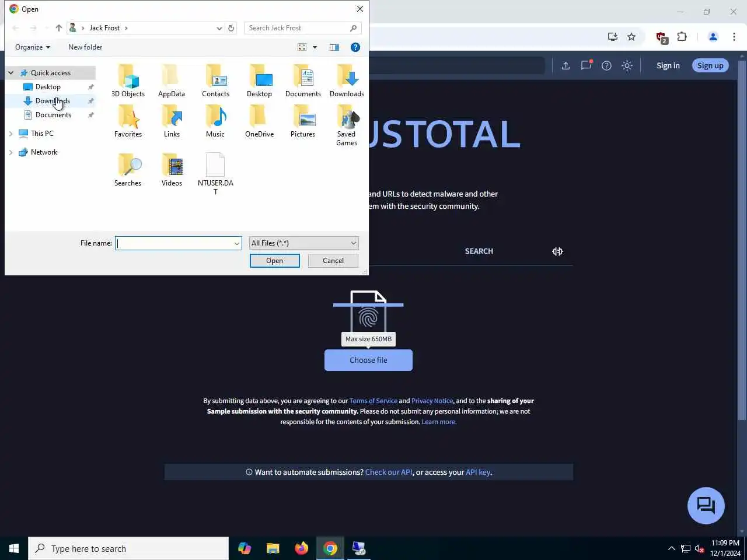
Task: Click the New folder button
Action: 85,47
